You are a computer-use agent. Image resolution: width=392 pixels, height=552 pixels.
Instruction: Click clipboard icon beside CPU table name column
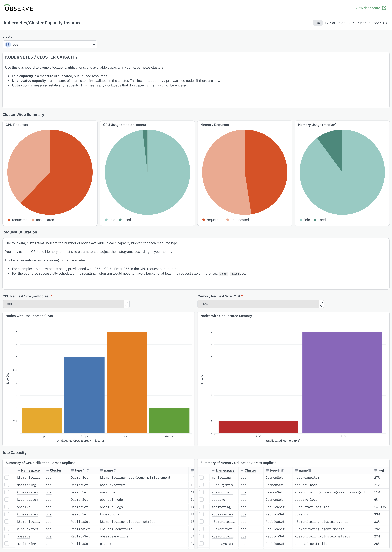115,470
